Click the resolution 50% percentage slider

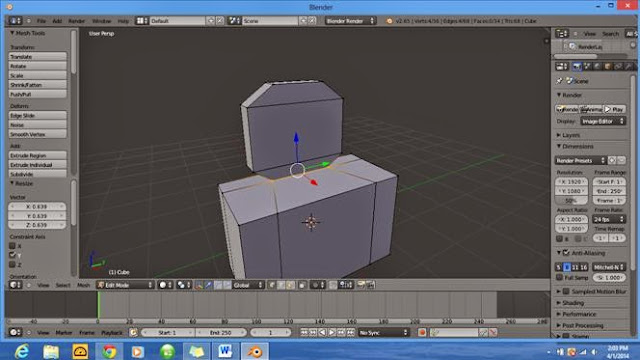[x=571, y=200]
